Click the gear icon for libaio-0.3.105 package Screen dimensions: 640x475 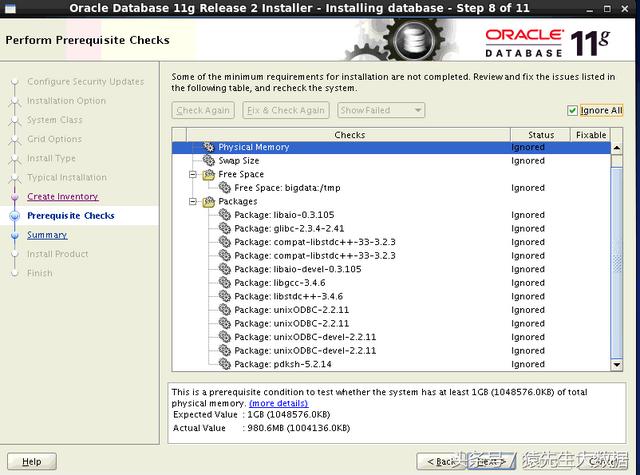pyautogui.click(x=224, y=215)
